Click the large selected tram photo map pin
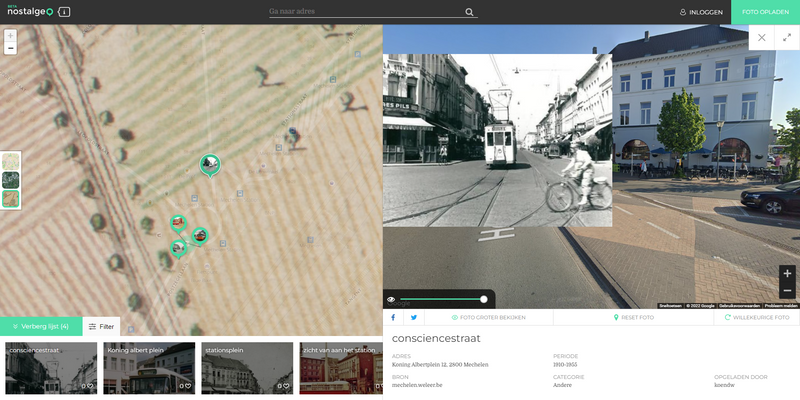The image size is (800, 400). 210,165
